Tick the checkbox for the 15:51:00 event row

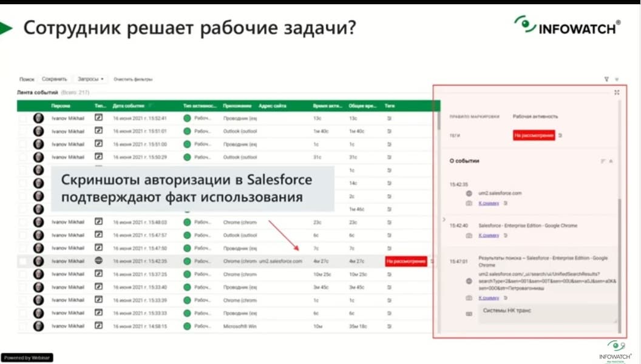(23, 144)
